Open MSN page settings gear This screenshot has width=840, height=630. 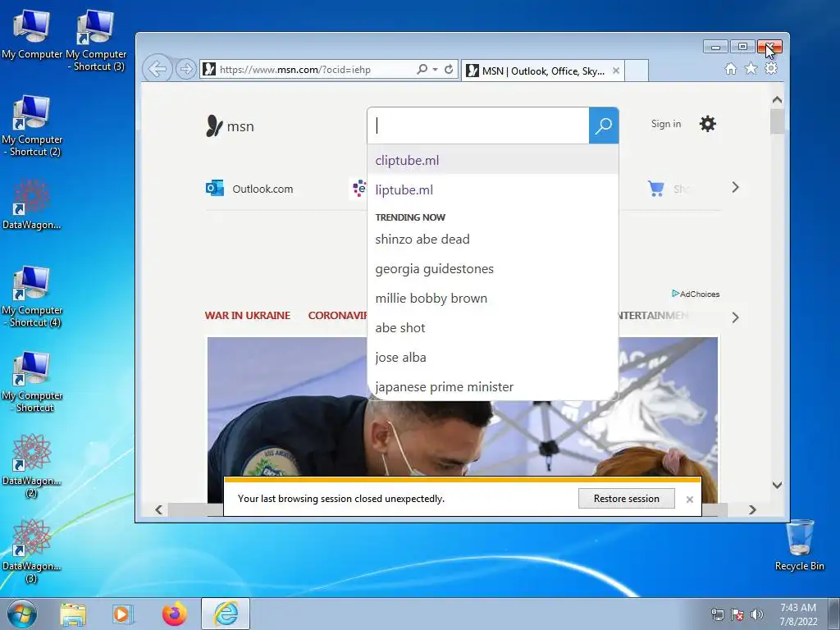tap(708, 124)
